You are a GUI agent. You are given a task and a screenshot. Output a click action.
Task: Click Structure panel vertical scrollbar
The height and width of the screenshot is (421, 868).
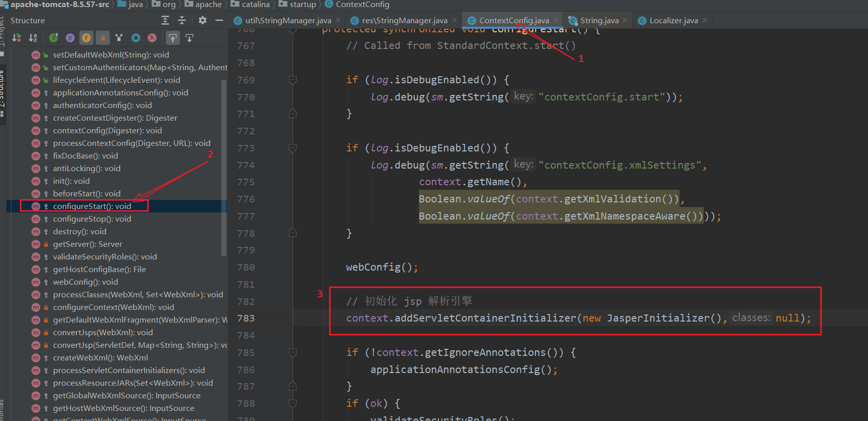[x=224, y=168]
